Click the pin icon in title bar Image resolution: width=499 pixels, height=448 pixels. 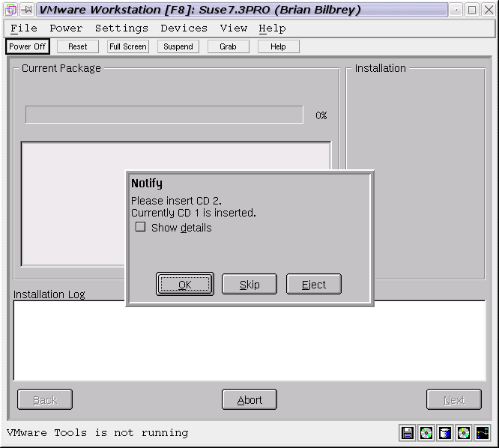(27, 10)
